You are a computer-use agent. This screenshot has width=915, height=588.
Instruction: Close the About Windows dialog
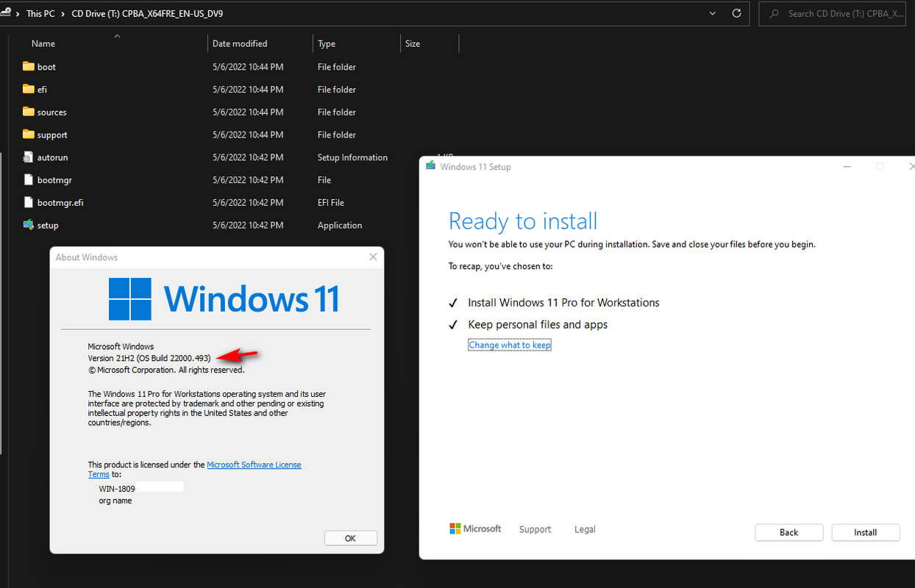click(x=373, y=257)
